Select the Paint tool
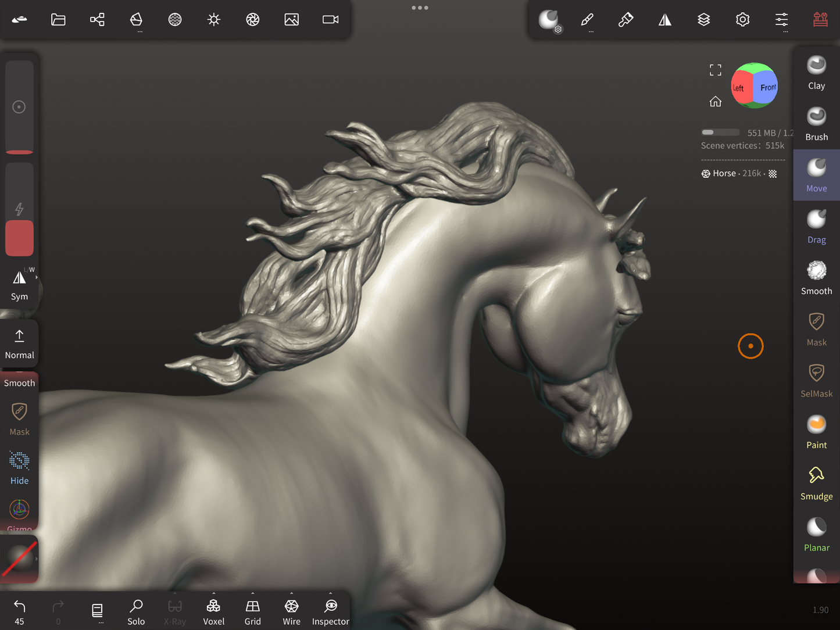The width and height of the screenshot is (840, 630). pyautogui.click(x=816, y=432)
